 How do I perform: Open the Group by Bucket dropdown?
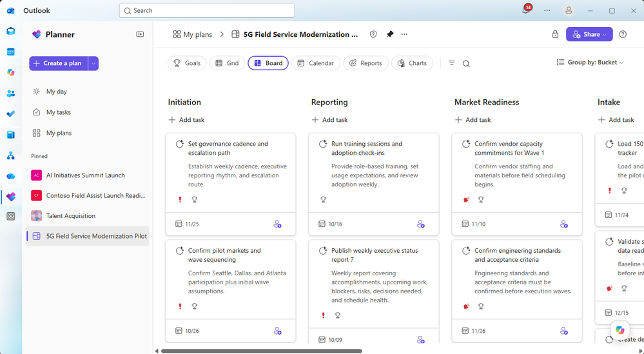590,63
